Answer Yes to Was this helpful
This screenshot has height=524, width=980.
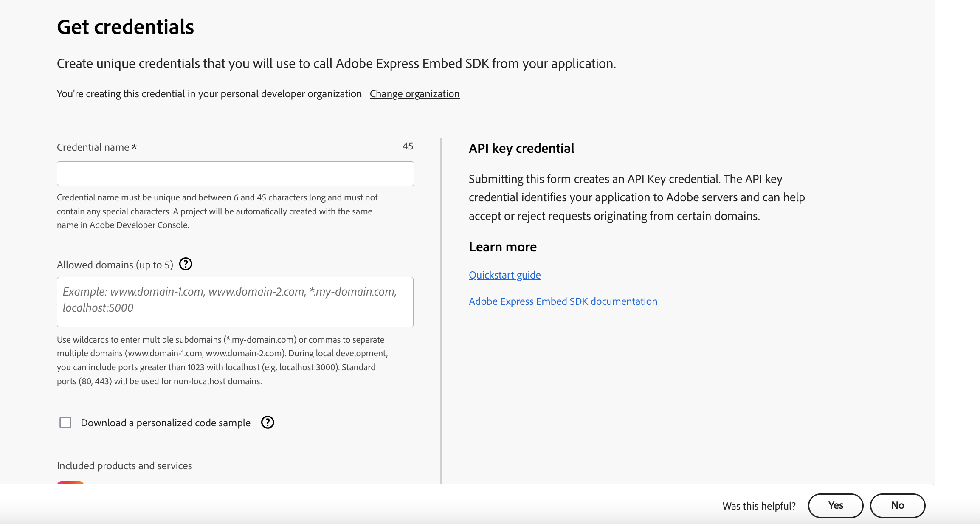click(x=836, y=505)
